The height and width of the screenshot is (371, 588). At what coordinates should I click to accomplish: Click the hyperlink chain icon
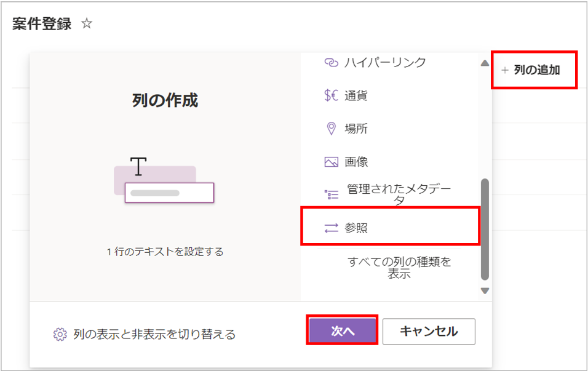coord(331,62)
